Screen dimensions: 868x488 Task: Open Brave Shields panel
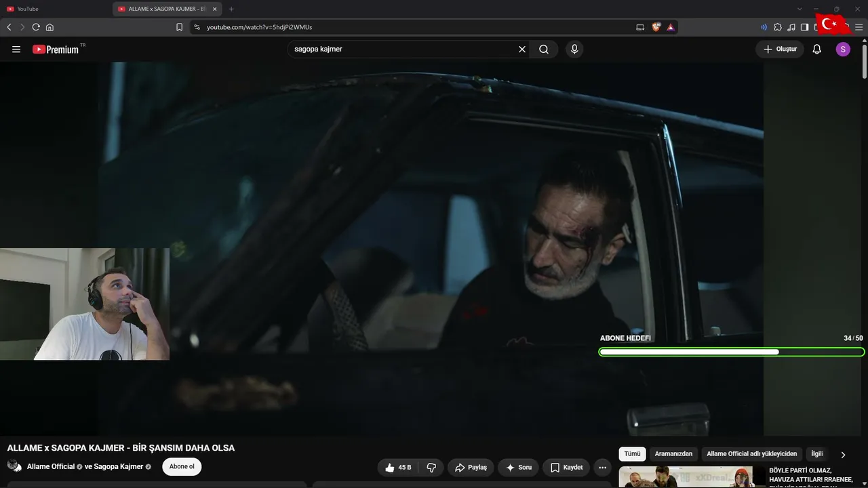click(x=656, y=27)
